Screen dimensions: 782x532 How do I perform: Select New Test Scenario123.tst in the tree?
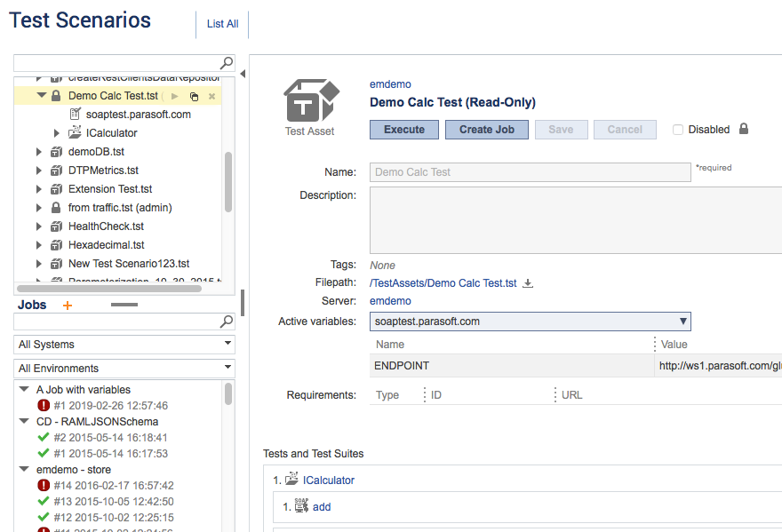[129, 264]
